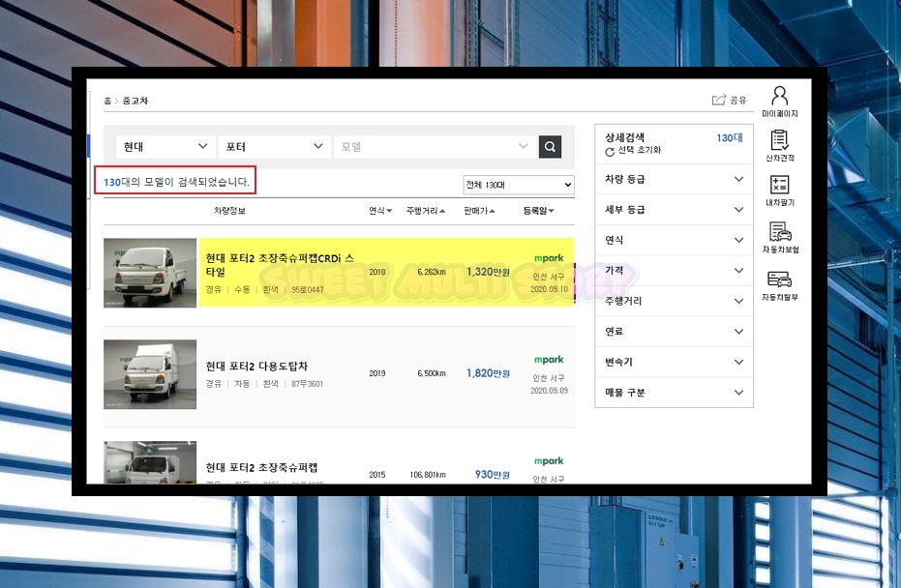This screenshot has height=588, width=901.
Task: Sort listings by 등록일 column
Action: [x=538, y=211]
